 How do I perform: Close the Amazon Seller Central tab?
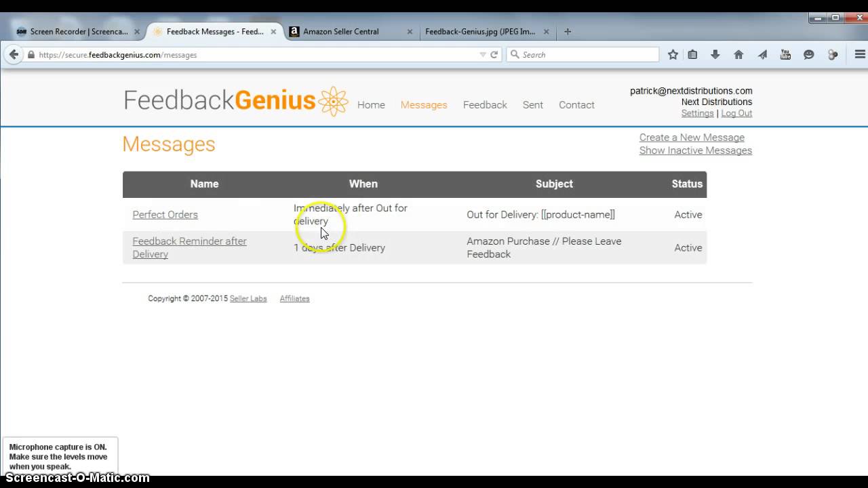tap(410, 31)
